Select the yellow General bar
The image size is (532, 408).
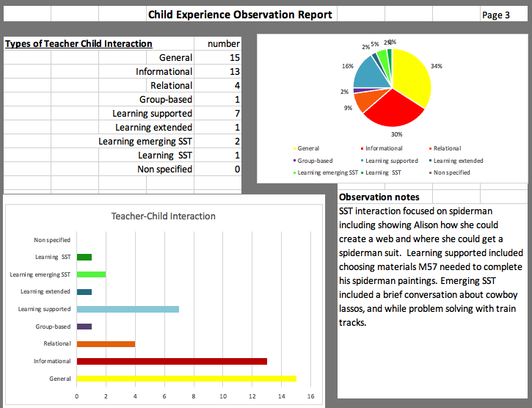click(x=186, y=379)
